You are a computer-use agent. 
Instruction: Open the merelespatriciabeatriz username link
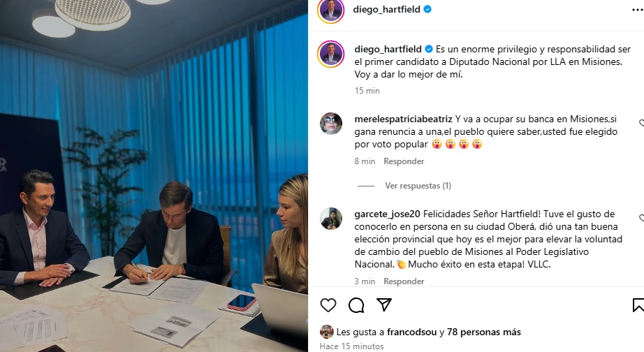pos(403,119)
